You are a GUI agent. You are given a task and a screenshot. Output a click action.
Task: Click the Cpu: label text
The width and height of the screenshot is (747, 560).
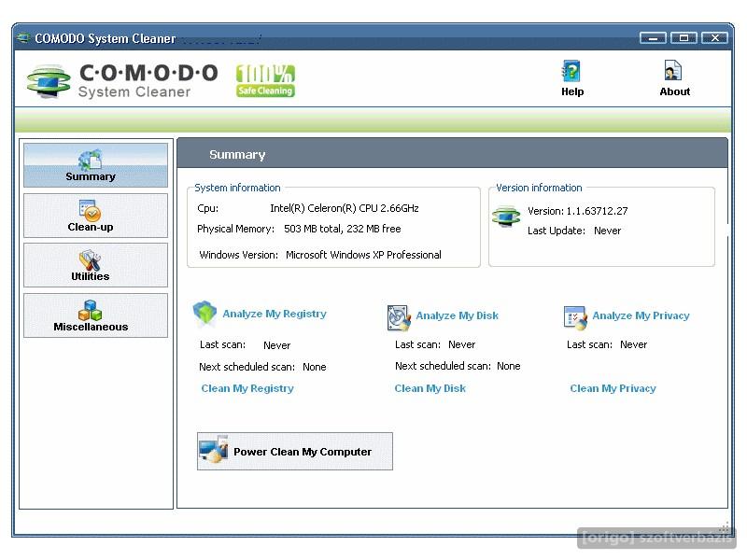click(207, 208)
